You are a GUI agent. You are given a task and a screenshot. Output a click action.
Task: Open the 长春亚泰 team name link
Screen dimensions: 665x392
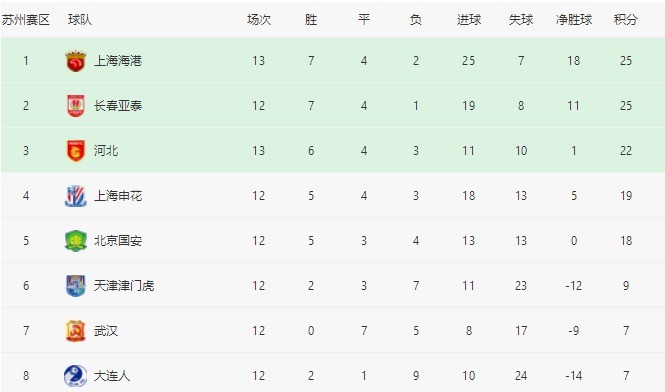click(x=117, y=106)
